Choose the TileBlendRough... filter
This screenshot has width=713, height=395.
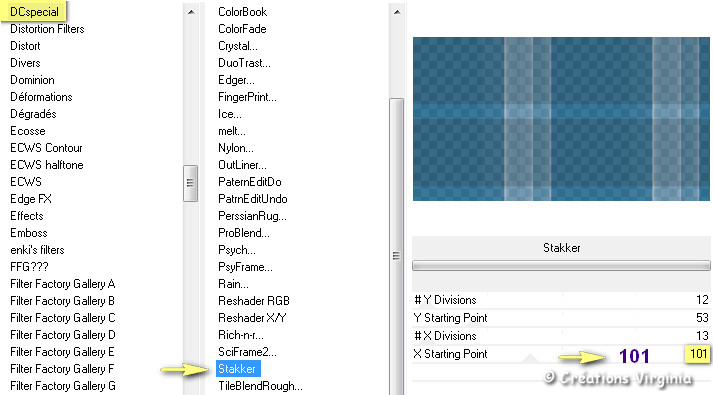(x=260, y=386)
